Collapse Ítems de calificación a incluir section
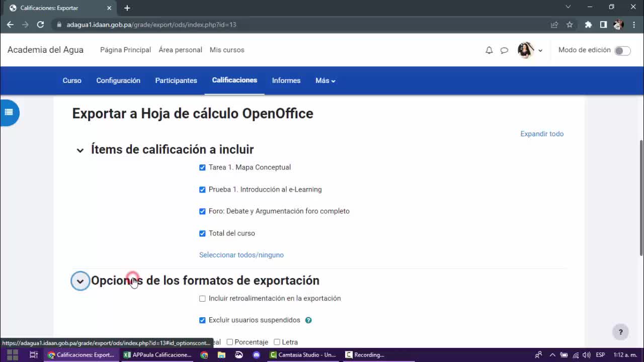 point(80,150)
